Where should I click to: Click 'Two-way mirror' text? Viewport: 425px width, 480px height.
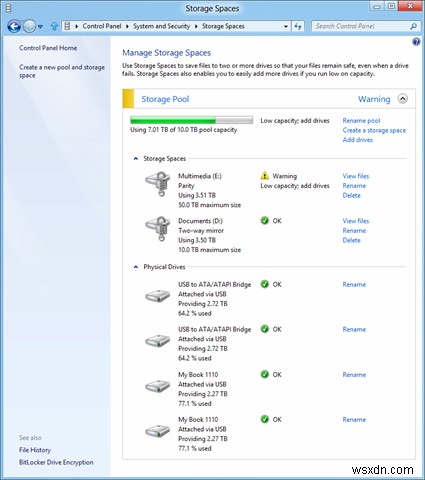pos(201,231)
